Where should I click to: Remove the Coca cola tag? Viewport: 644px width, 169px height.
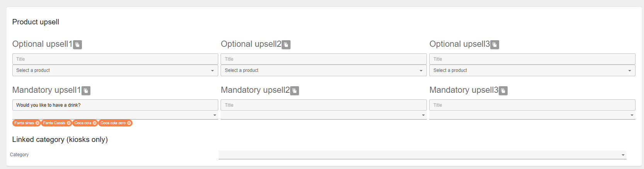(x=95, y=123)
